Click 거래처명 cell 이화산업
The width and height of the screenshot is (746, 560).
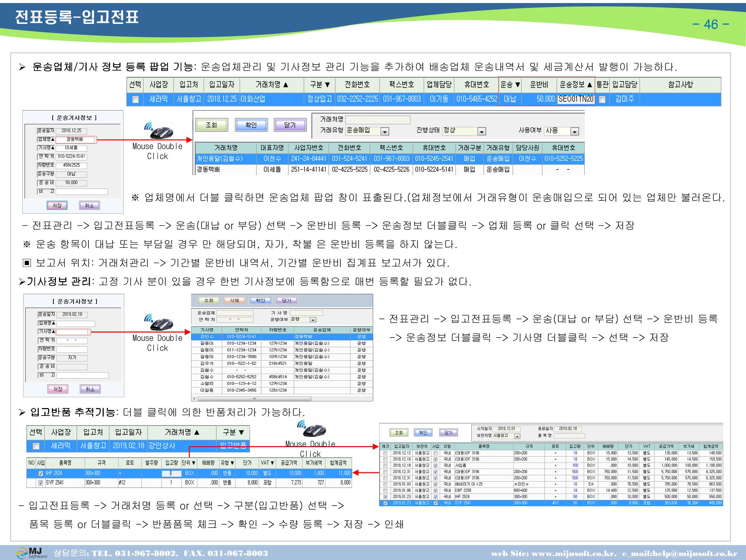click(271, 99)
